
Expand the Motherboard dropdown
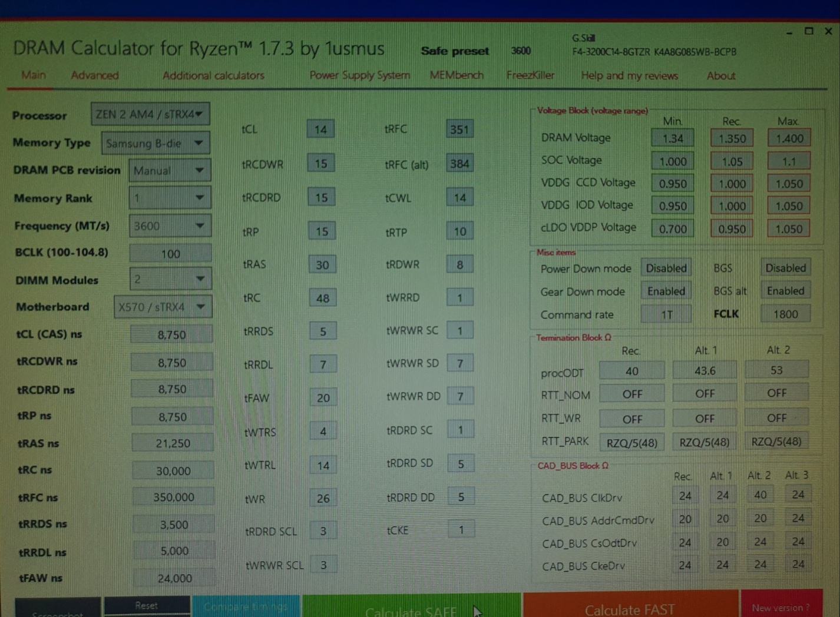(x=163, y=307)
